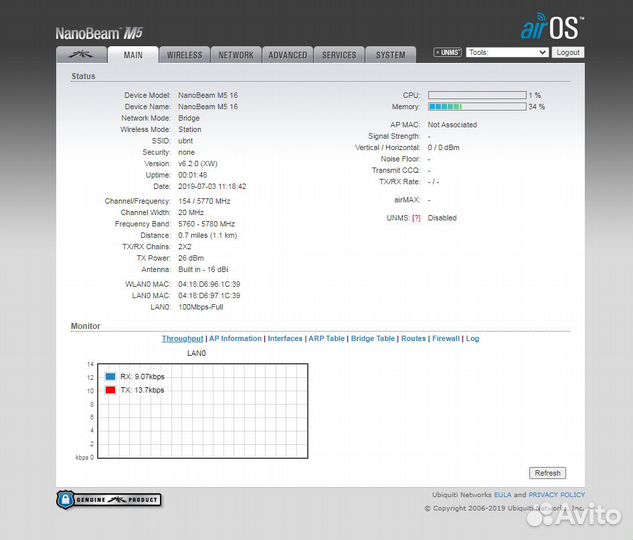633x540 pixels.
Task: Click the 'Built in - 16 dBi' antenna value
Action: (x=203, y=269)
